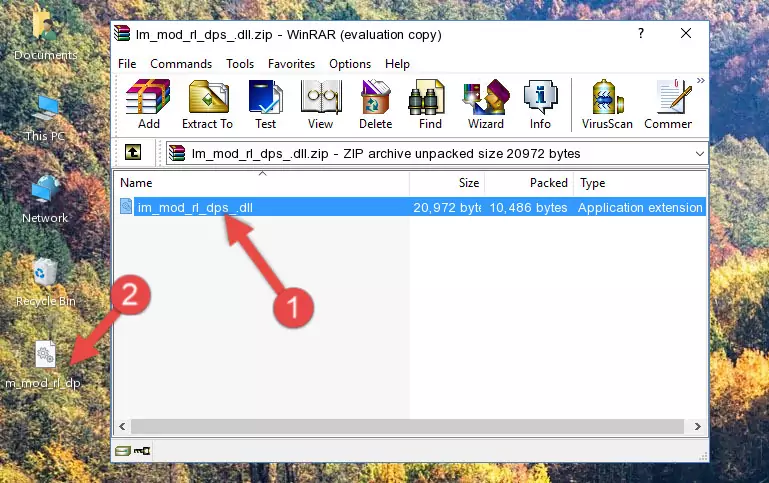Select the Recycle Bin desktop icon
Image resolution: width=769 pixels, height=483 pixels.
[46, 283]
